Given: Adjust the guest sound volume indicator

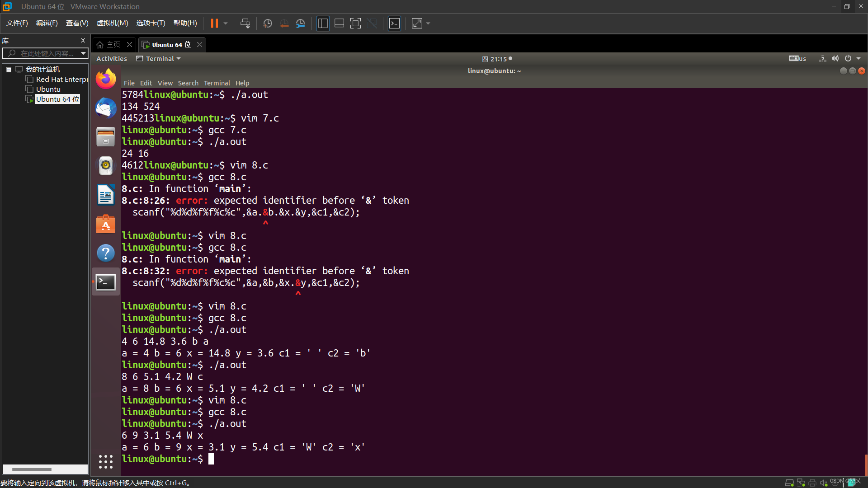Looking at the screenshot, I should tap(834, 58).
